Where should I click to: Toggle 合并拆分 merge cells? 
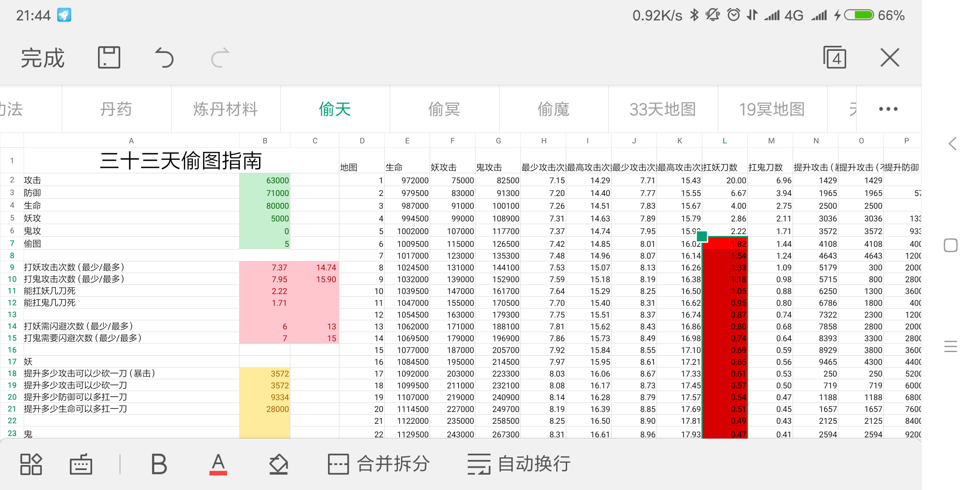click(379, 464)
